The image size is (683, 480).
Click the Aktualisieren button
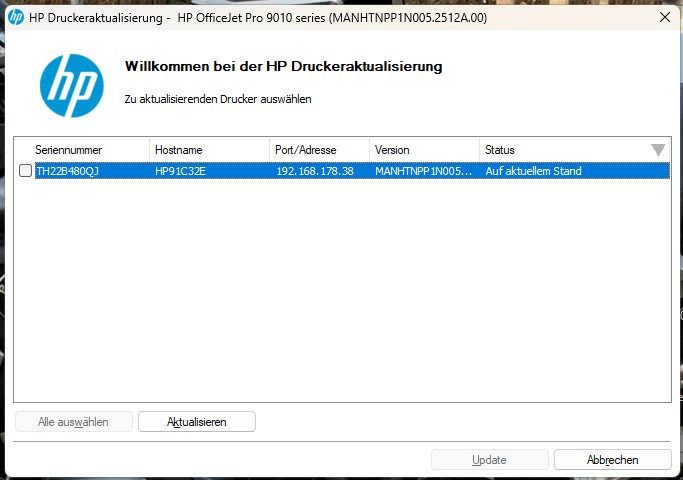(x=197, y=422)
